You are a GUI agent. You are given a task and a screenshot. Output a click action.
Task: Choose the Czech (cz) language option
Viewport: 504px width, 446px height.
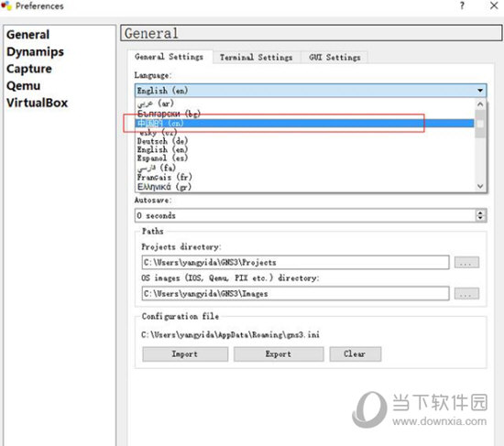[x=304, y=132]
